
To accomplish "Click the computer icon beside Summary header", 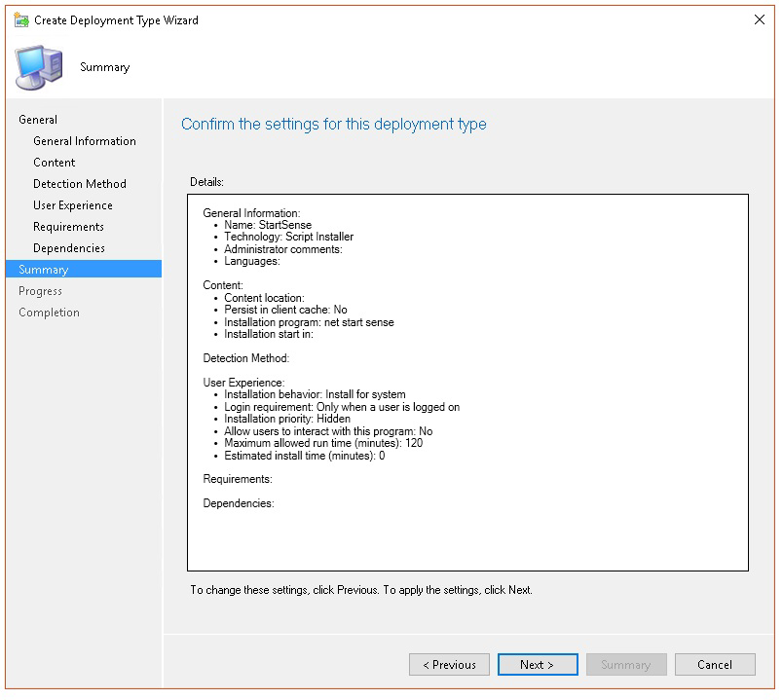I will pos(39,67).
